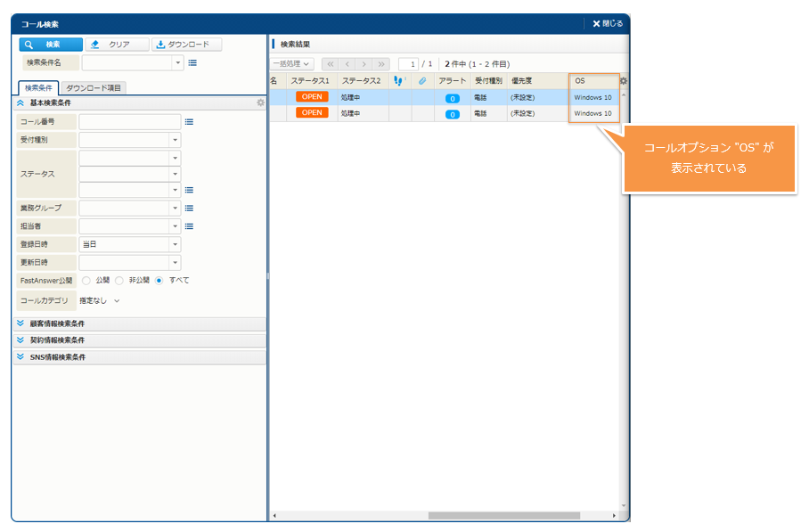The width and height of the screenshot is (809, 532).
Task: Click the paperclip attachment column header
Action: [x=422, y=81]
